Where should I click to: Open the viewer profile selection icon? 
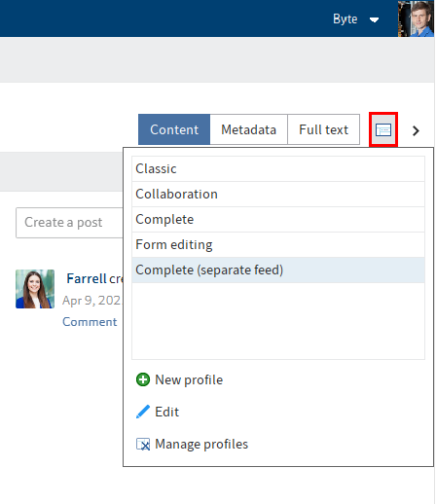tap(383, 130)
